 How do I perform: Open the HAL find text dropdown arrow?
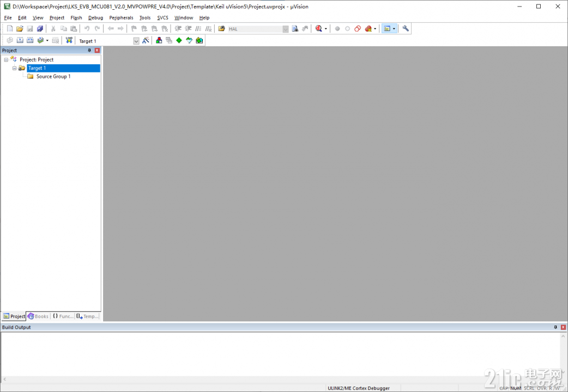coord(286,29)
